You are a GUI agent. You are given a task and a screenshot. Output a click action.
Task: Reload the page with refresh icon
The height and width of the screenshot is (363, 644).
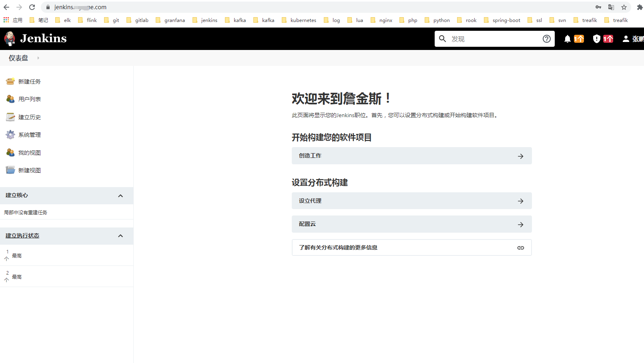click(x=32, y=7)
